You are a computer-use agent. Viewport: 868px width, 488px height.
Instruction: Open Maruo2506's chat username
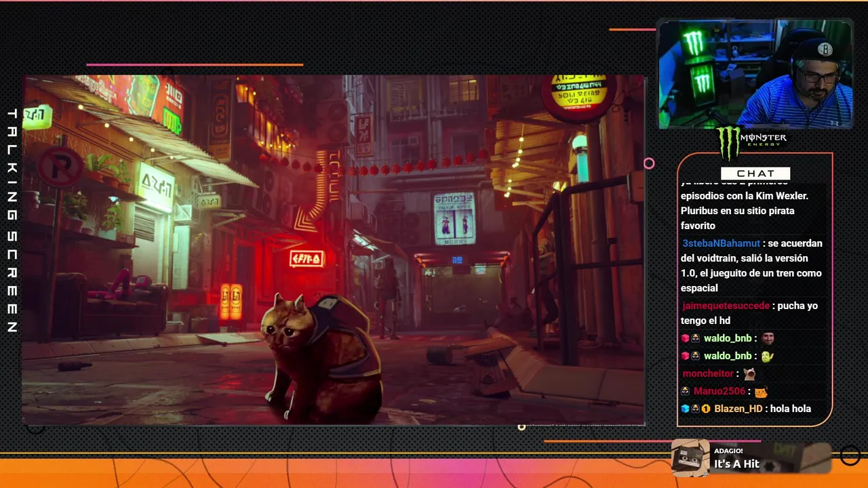coord(719,391)
